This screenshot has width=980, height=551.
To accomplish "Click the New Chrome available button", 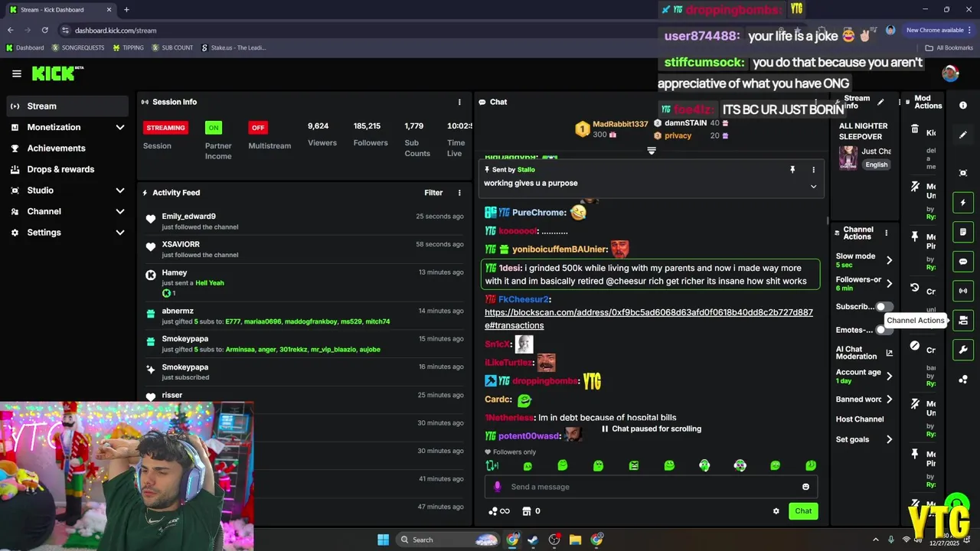I will point(939,30).
